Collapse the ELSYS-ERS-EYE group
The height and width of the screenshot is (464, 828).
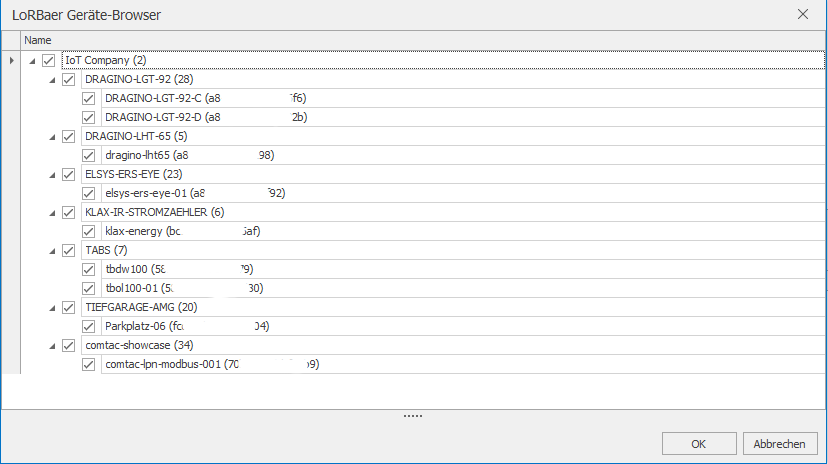[52, 175]
